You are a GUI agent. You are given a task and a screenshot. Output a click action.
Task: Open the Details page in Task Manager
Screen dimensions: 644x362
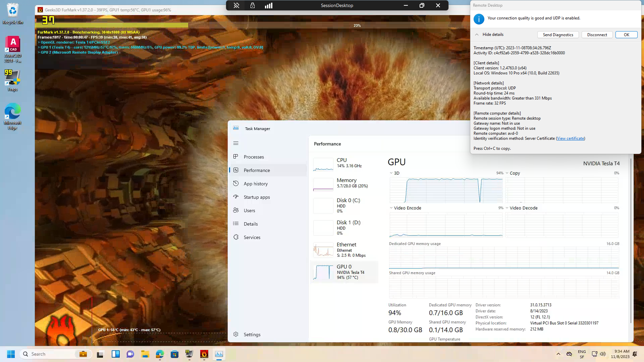coord(268,224)
